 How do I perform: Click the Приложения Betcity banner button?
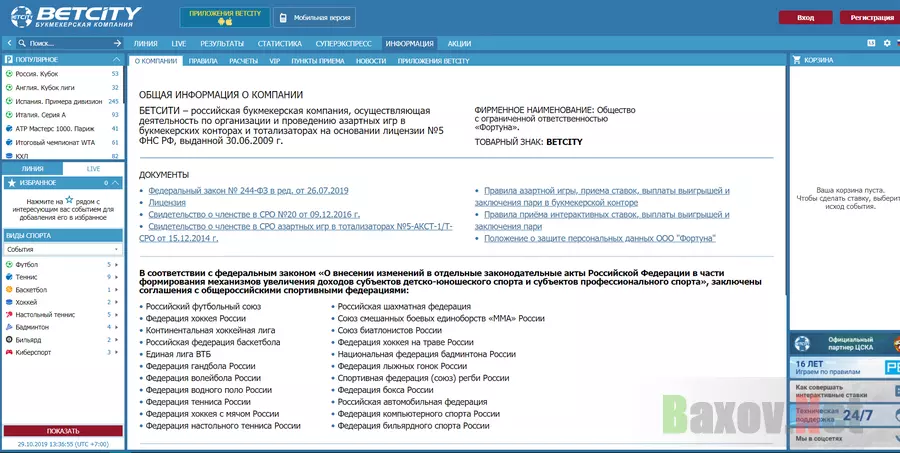point(225,17)
